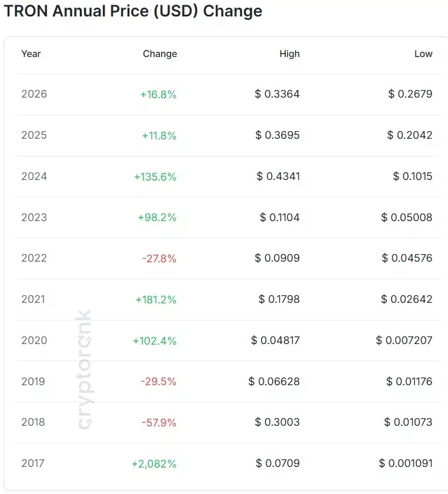448x494 pixels.
Task: Select the 2026 year row label
Action: click(x=34, y=94)
